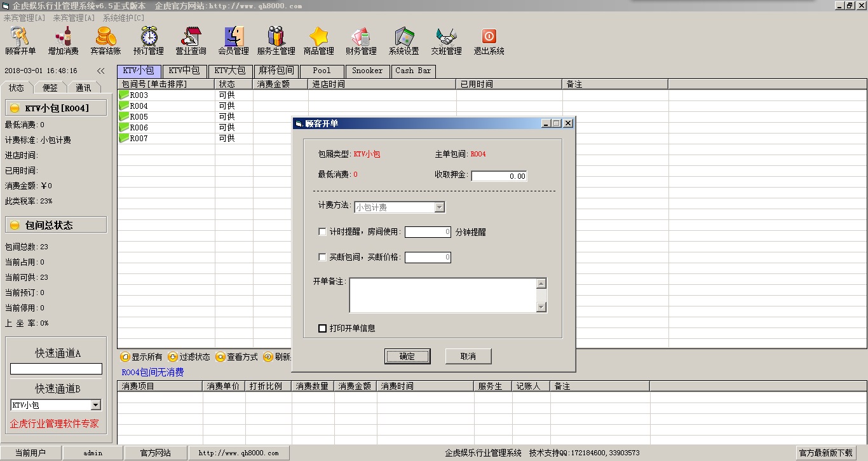This screenshot has height=461, width=868.
Task: Click 官方网站 status bar button
Action: click(156, 453)
